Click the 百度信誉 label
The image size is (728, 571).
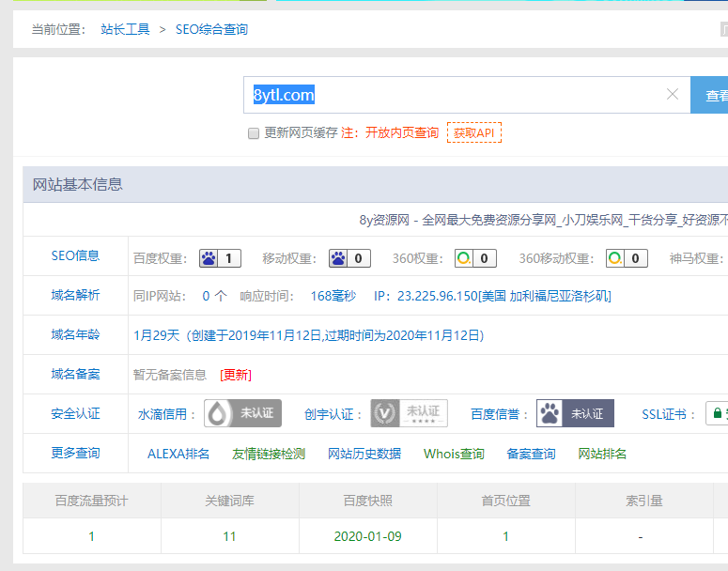(495, 414)
